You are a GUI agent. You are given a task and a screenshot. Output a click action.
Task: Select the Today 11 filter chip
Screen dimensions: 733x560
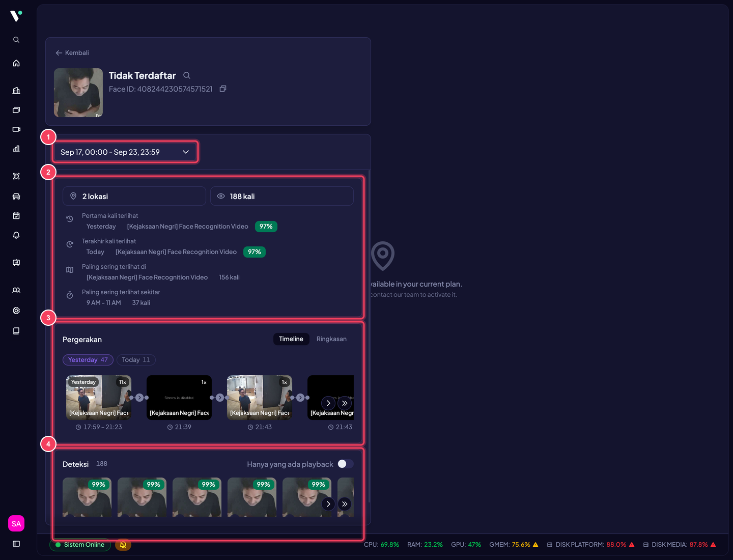point(136,360)
